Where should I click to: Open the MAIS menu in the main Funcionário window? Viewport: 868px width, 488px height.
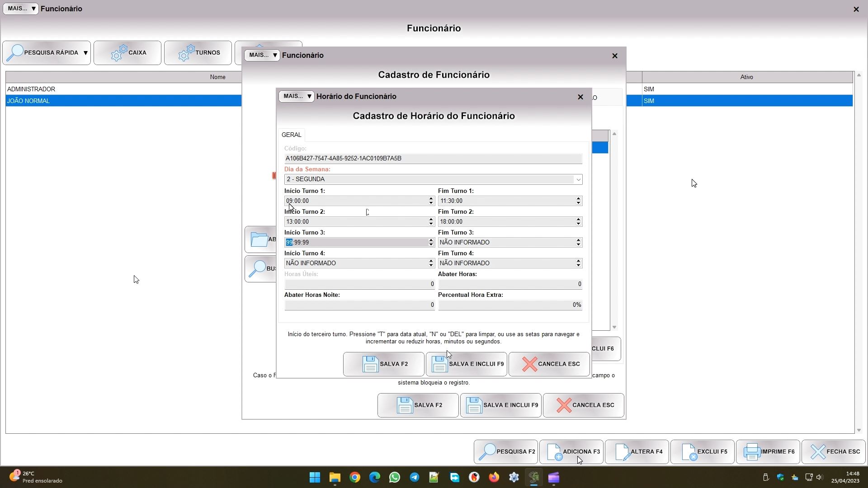[21, 9]
